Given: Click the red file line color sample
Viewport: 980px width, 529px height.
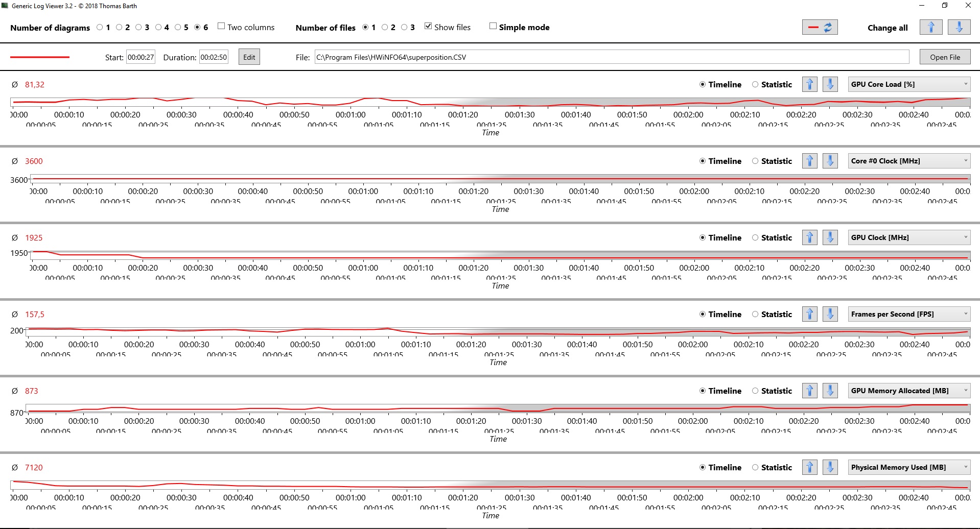Looking at the screenshot, I should [40, 57].
